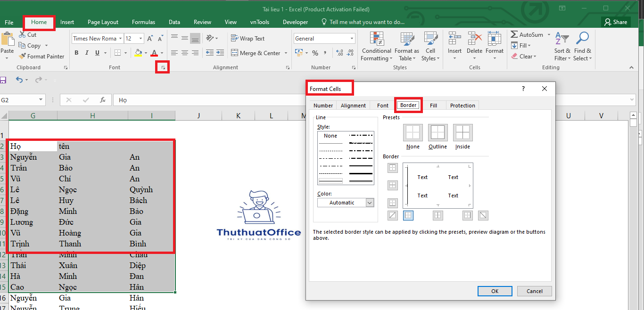Screen dimensions: 644x310
Task: Toggle the left border button in Format Cells
Action: pos(408,215)
